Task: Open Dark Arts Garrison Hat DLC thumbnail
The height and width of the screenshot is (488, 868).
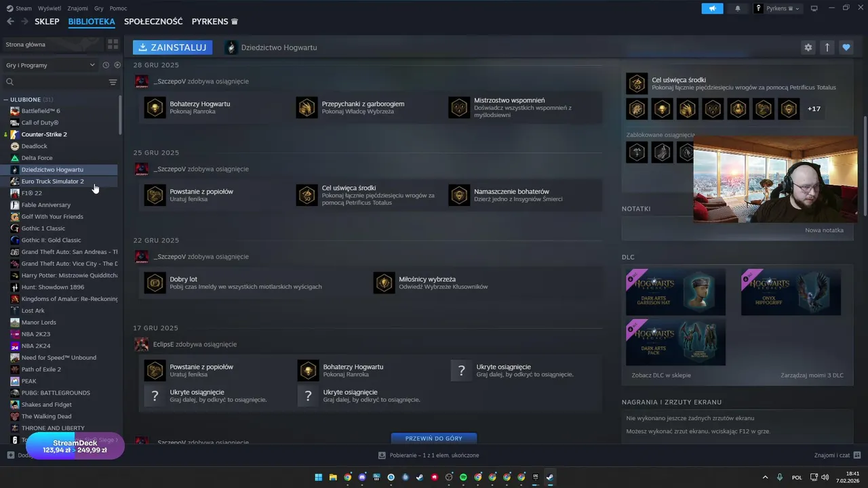Action: pyautogui.click(x=675, y=292)
